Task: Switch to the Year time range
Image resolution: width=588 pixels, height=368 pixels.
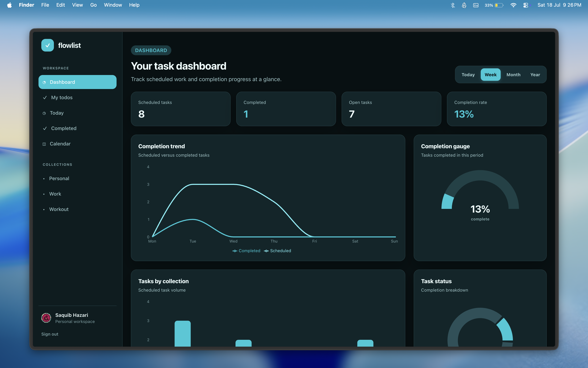Action: click(535, 75)
